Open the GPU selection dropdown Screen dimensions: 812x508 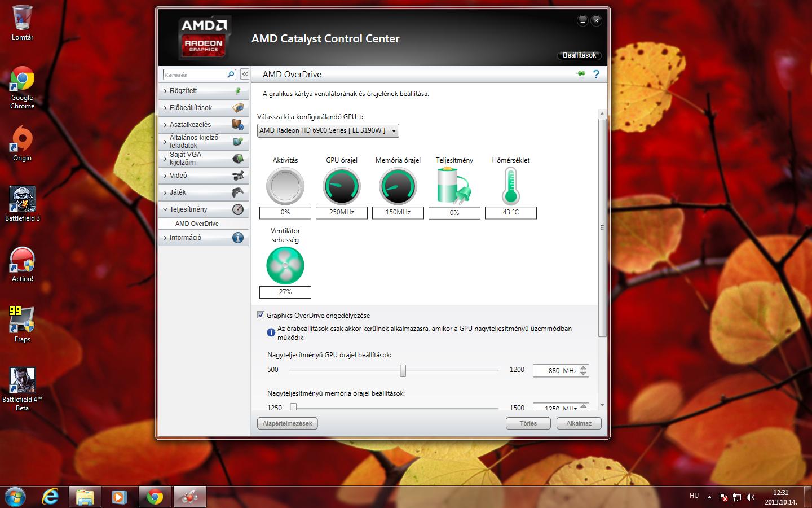328,130
